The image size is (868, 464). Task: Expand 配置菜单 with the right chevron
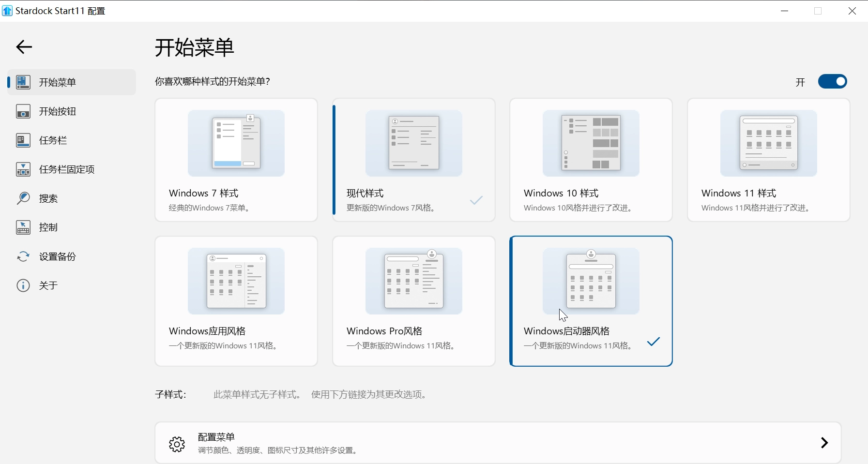tap(824, 443)
